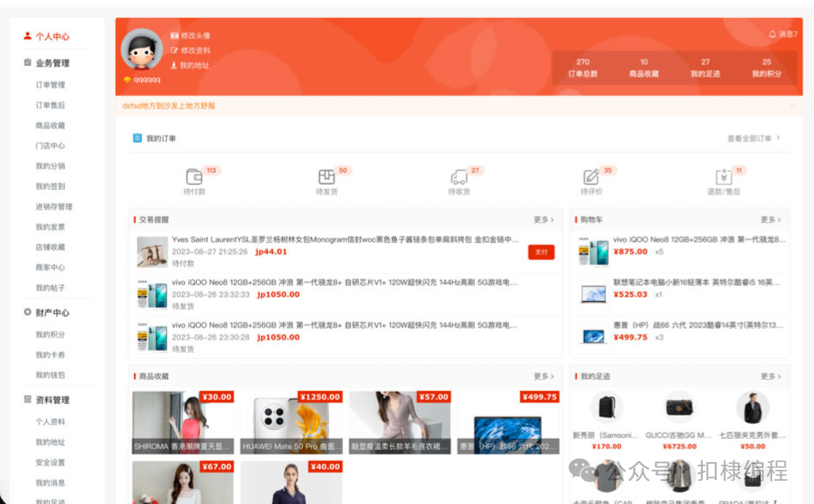Open the 退款/售后 refund icon
This screenshot has height=504, width=814.
723,177
